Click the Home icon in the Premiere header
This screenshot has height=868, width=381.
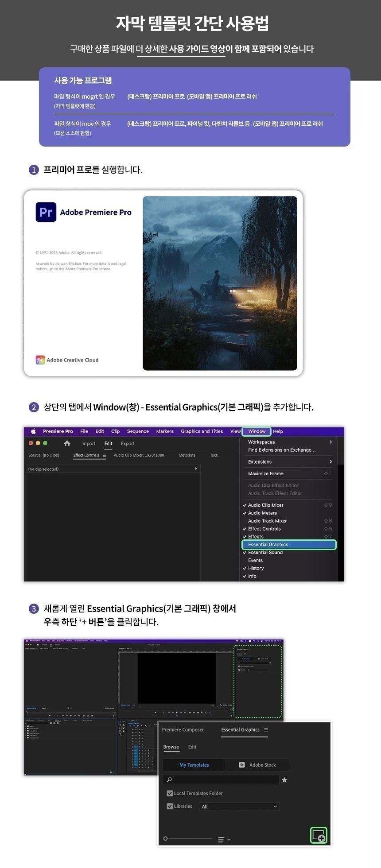[x=67, y=443]
